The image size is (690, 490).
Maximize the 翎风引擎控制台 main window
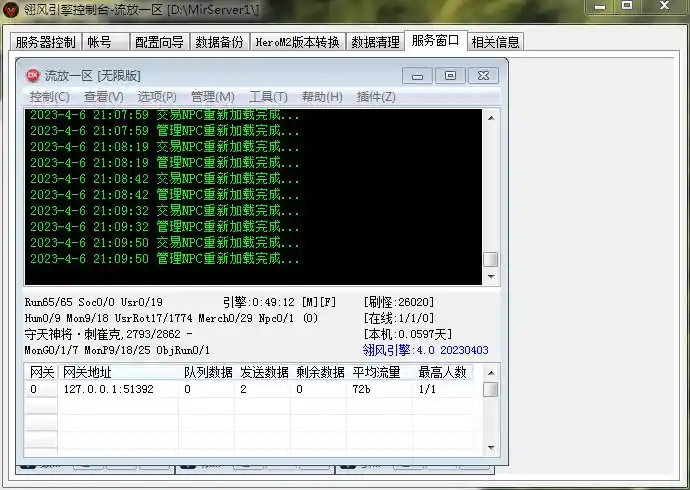pyautogui.click(x=627, y=6)
